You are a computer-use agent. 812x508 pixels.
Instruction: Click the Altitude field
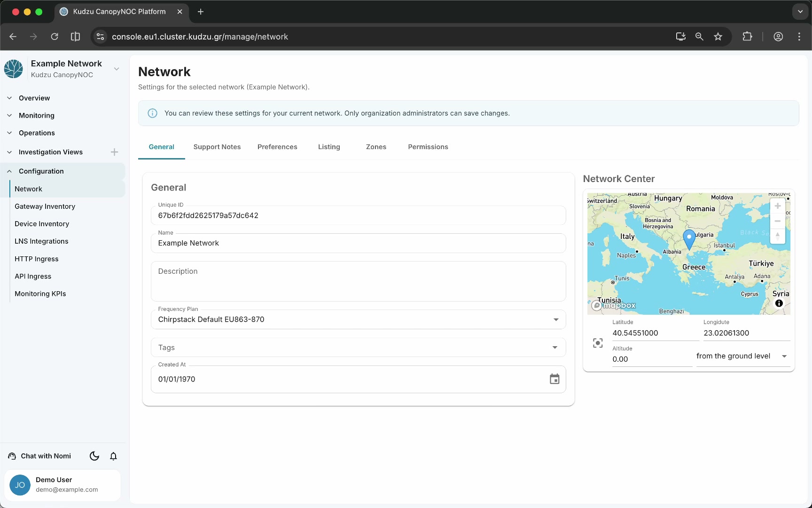pyautogui.click(x=652, y=359)
